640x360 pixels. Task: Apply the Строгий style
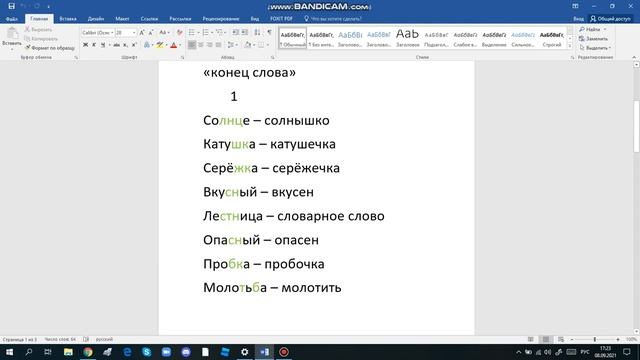pyautogui.click(x=551, y=38)
